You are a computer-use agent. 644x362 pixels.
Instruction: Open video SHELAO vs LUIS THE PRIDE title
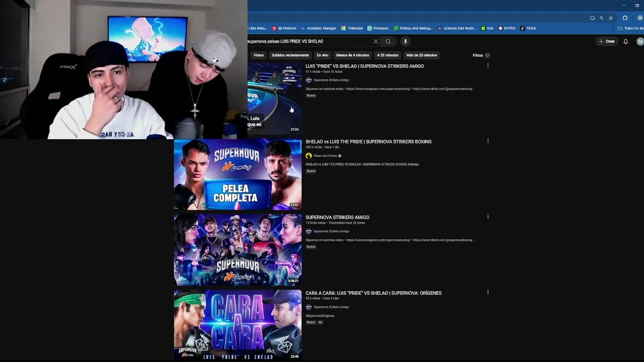[x=368, y=142]
